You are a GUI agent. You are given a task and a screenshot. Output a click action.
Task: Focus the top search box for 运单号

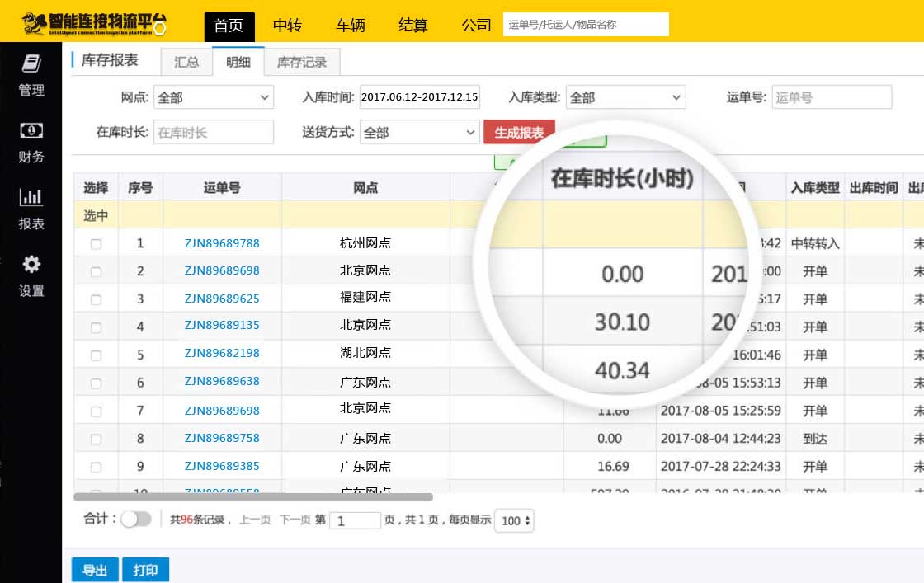[x=585, y=25]
